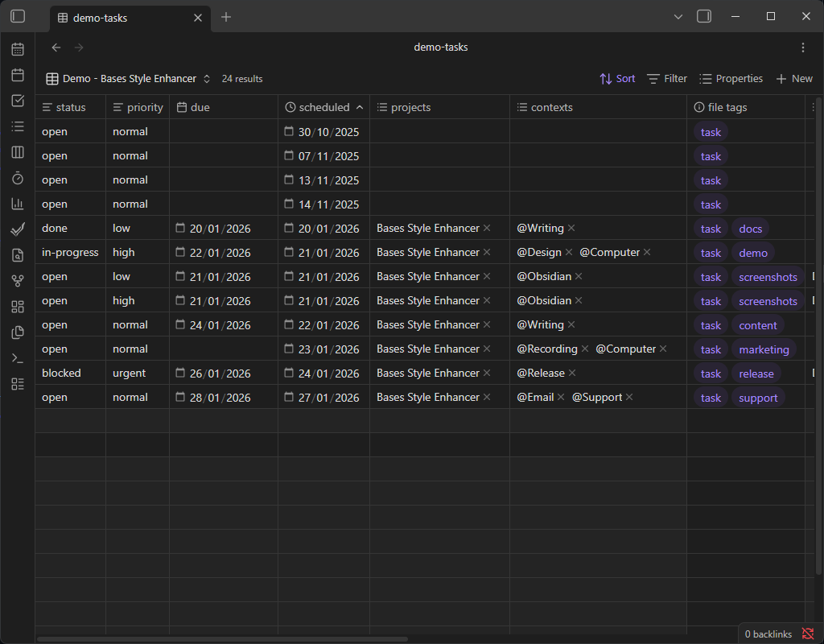
Task: Remove Bases Style Enhancer from the done row
Action: pos(487,228)
